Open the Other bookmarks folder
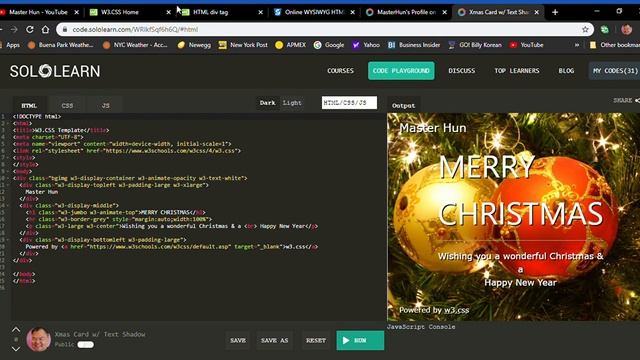The width and height of the screenshot is (640, 360). point(615,45)
